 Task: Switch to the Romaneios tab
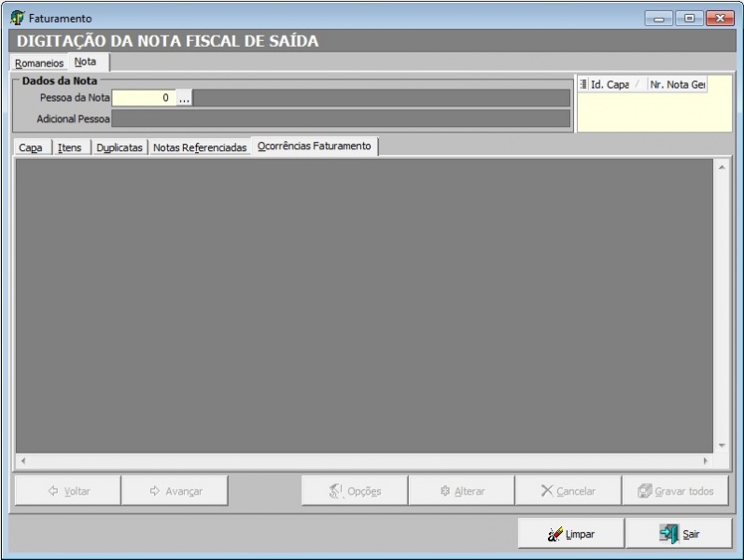(39, 63)
